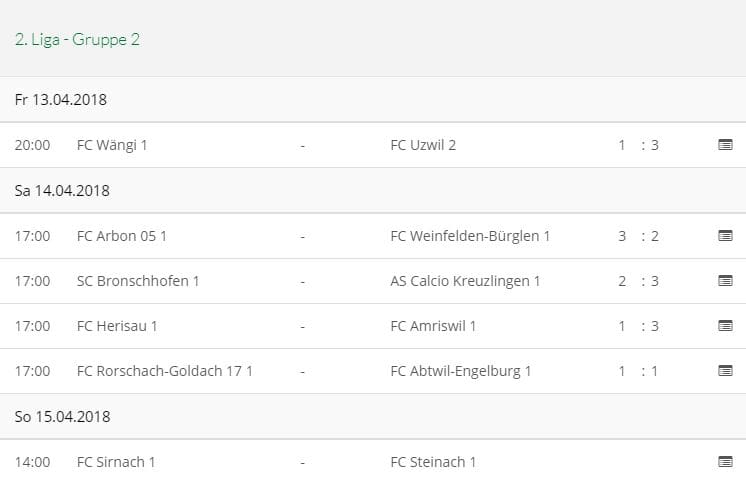Open FC Arbon 05 1 team
This screenshot has height=482, width=746.
[x=122, y=236]
